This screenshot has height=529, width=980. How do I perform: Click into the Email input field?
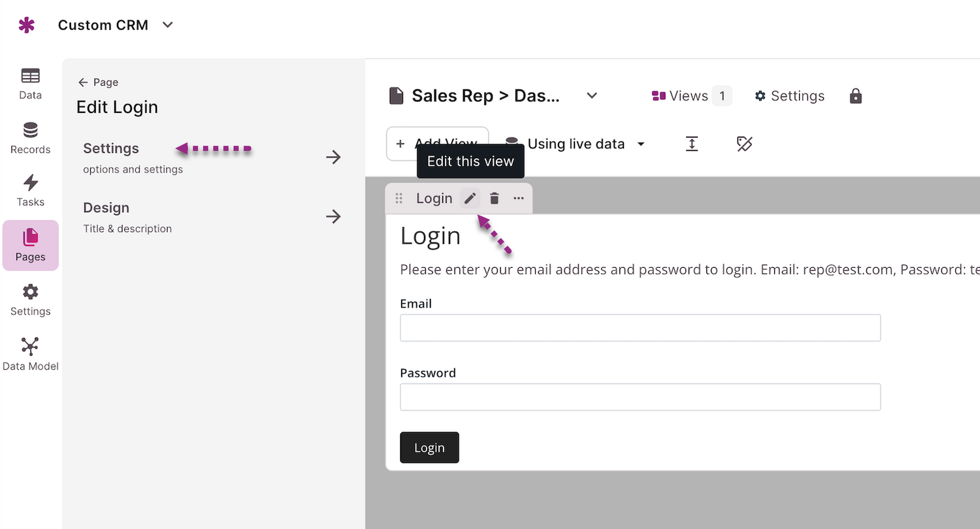click(x=640, y=328)
